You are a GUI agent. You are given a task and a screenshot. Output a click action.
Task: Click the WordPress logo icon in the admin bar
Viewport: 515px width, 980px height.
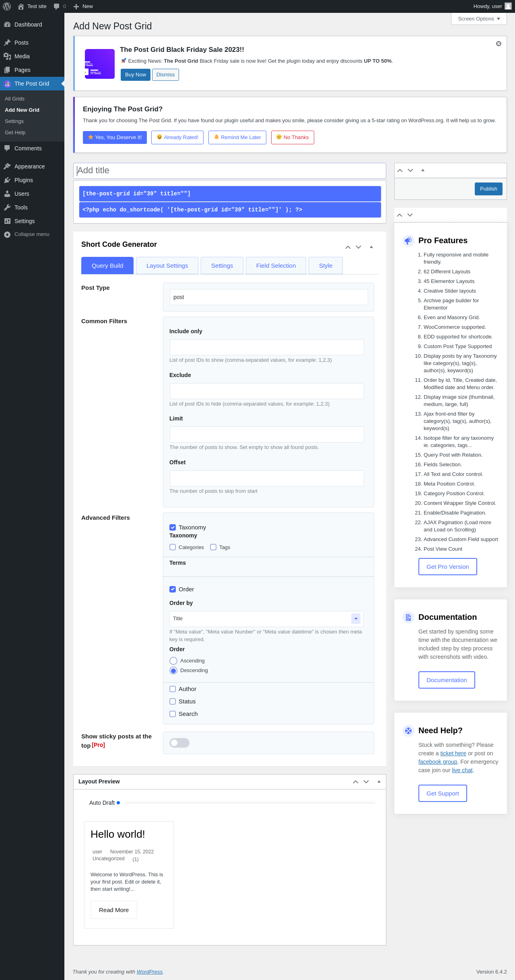(x=7, y=6)
